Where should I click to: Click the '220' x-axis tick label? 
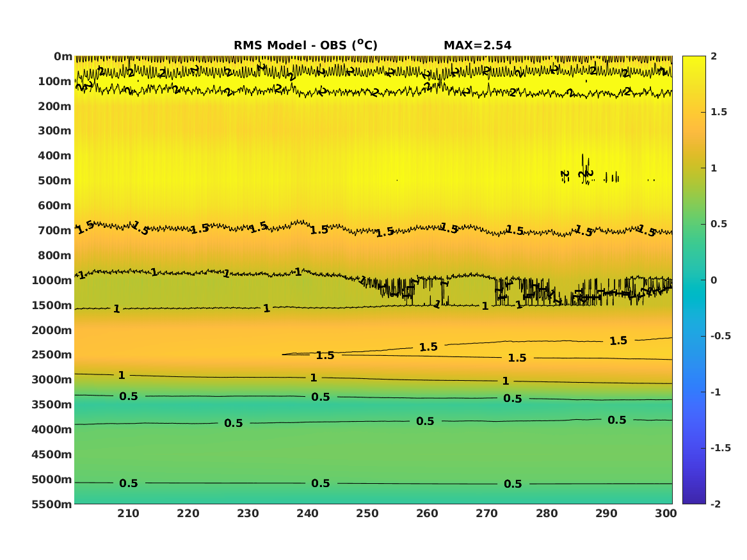tap(188, 513)
